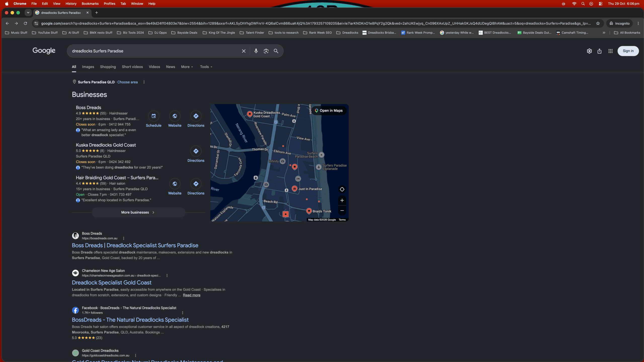Open the Kuska Dreadlocks Gold Coast business listing
The image size is (644, 362).
[106, 145]
